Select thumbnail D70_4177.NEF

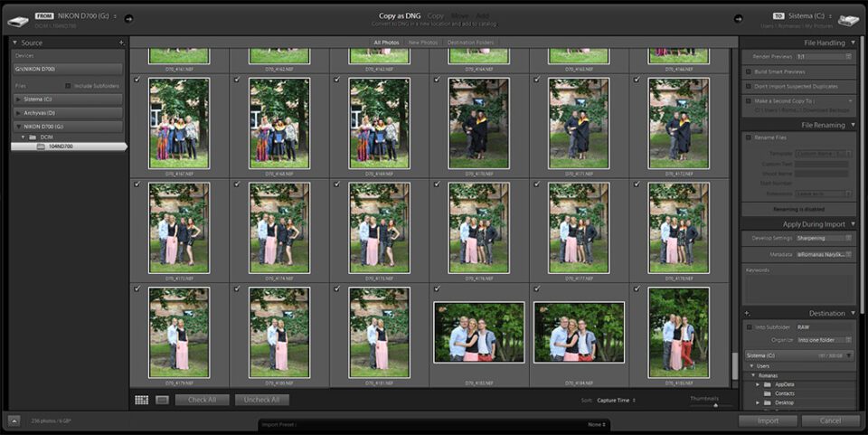[579, 228]
